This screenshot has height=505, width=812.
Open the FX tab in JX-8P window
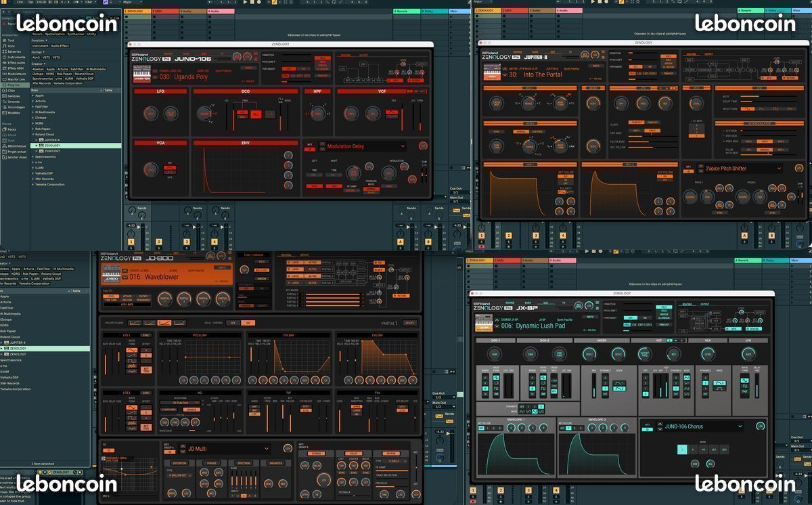564,303
